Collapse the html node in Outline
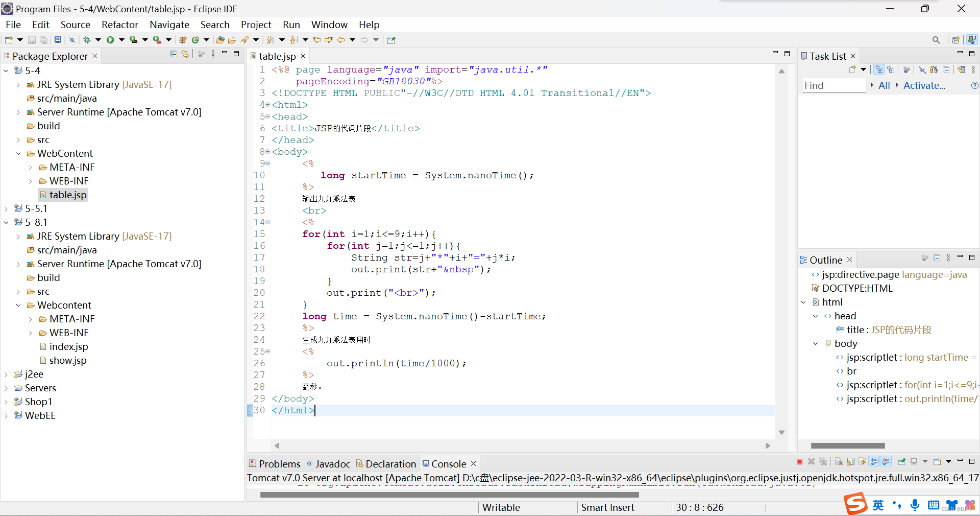The image size is (980, 516). click(x=803, y=302)
